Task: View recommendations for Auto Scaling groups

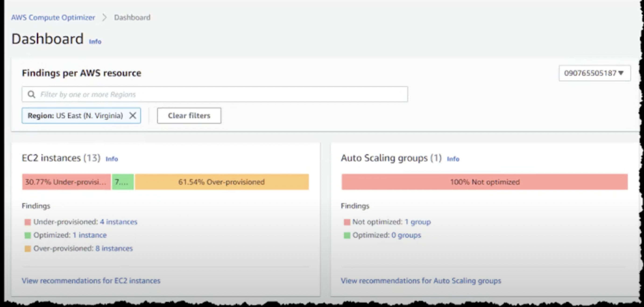Action: [421, 281]
